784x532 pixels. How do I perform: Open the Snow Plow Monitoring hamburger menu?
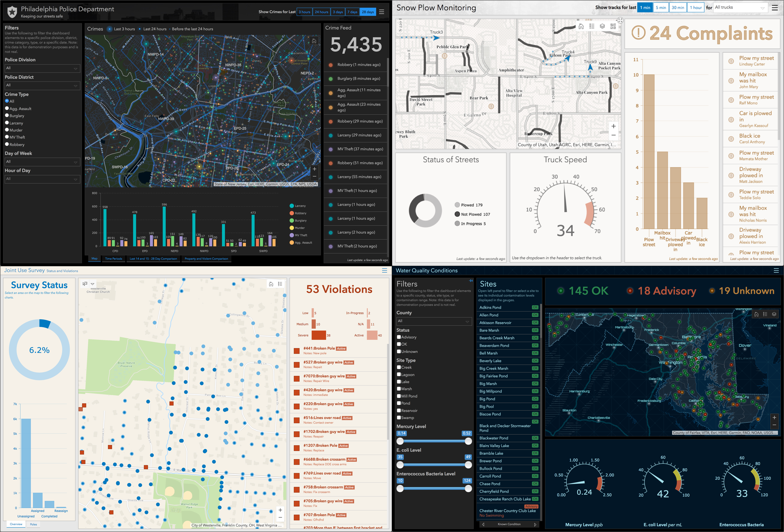pyautogui.click(x=774, y=7)
